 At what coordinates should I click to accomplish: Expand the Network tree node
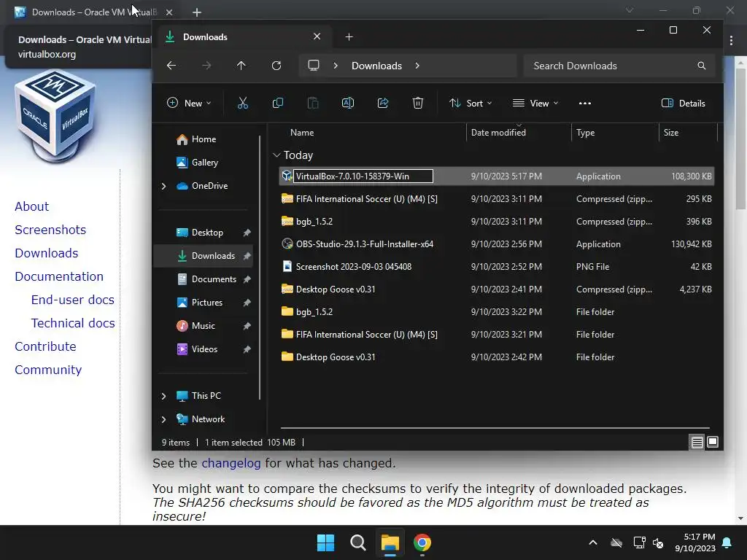click(x=163, y=419)
